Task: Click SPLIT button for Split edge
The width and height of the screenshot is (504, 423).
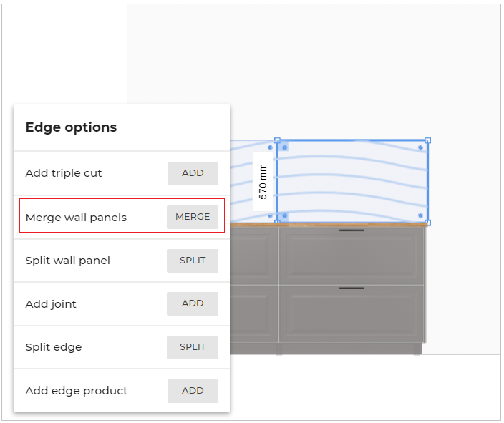Action: coord(193,347)
